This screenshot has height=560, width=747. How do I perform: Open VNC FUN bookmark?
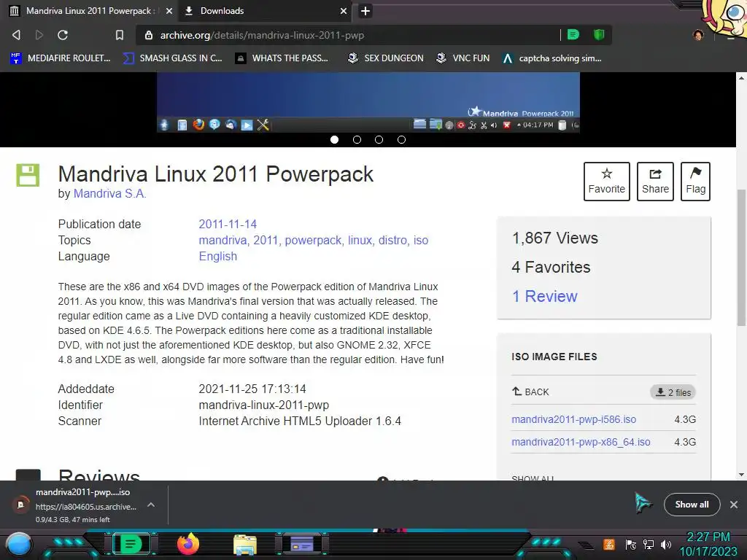pyautogui.click(x=462, y=58)
